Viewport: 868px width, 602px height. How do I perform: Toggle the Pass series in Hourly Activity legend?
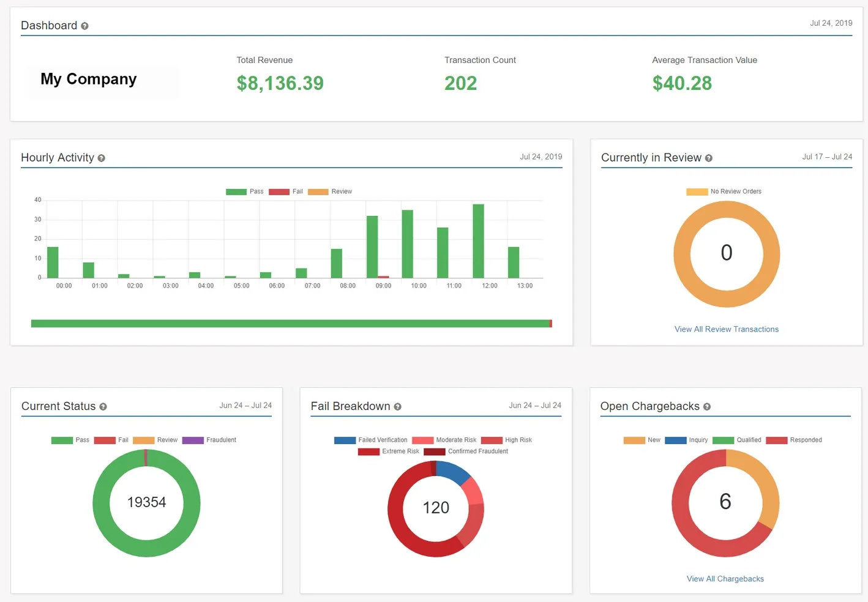(x=236, y=191)
